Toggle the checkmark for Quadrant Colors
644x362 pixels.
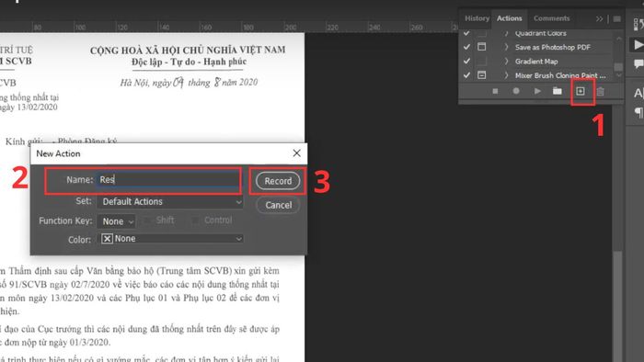click(x=466, y=33)
